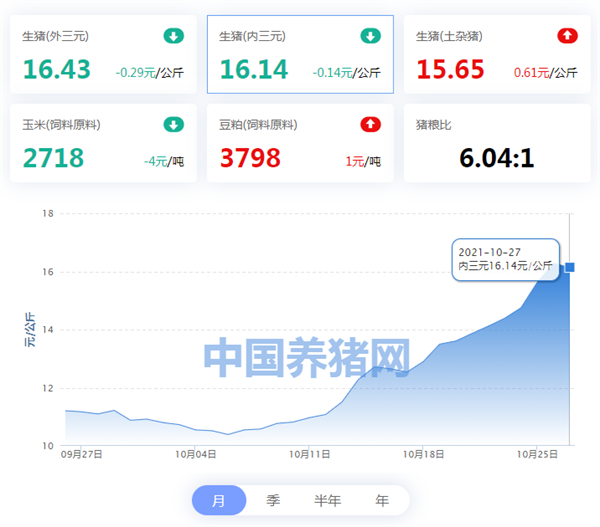Click the 10月18日 axis label

(424, 454)
